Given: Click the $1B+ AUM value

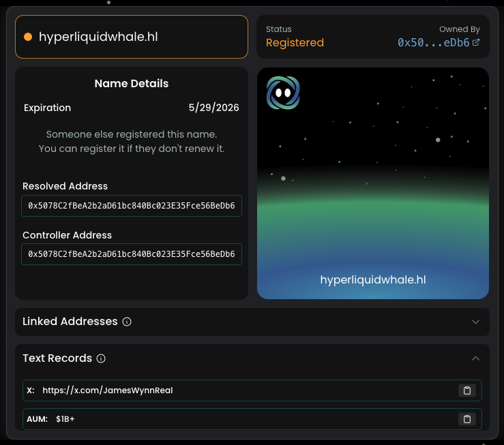Looking at the screenshot, I should tap(65, 419).
